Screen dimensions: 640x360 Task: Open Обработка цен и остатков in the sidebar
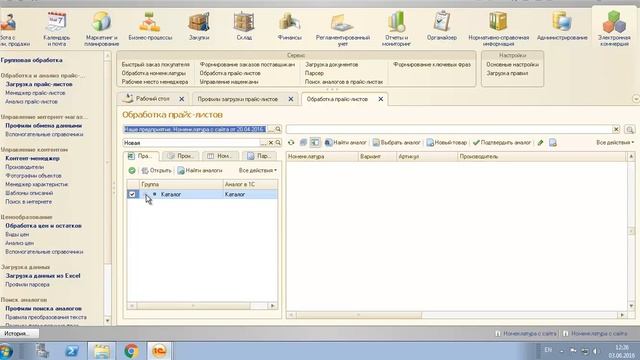click(x=43, y=225)
